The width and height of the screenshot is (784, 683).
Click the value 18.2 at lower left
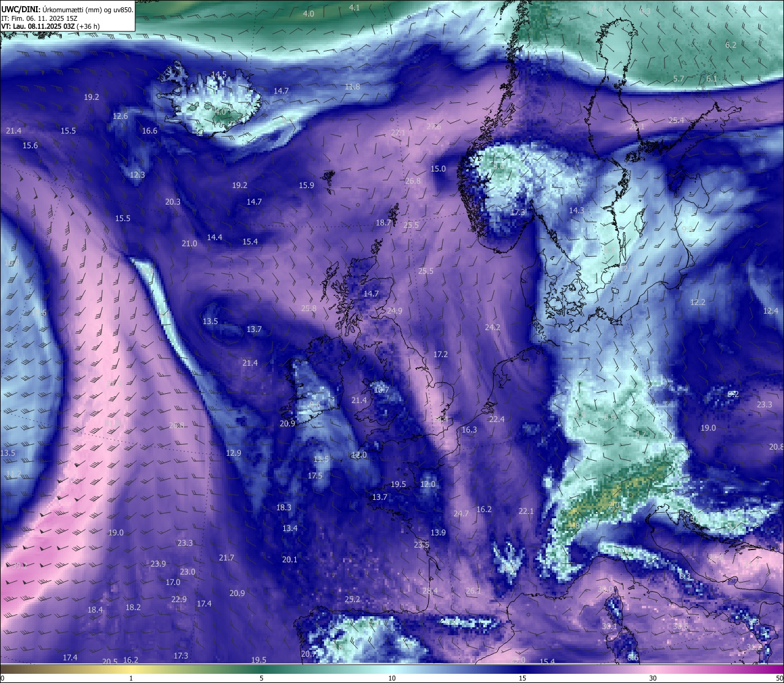[x=133, y=607]
